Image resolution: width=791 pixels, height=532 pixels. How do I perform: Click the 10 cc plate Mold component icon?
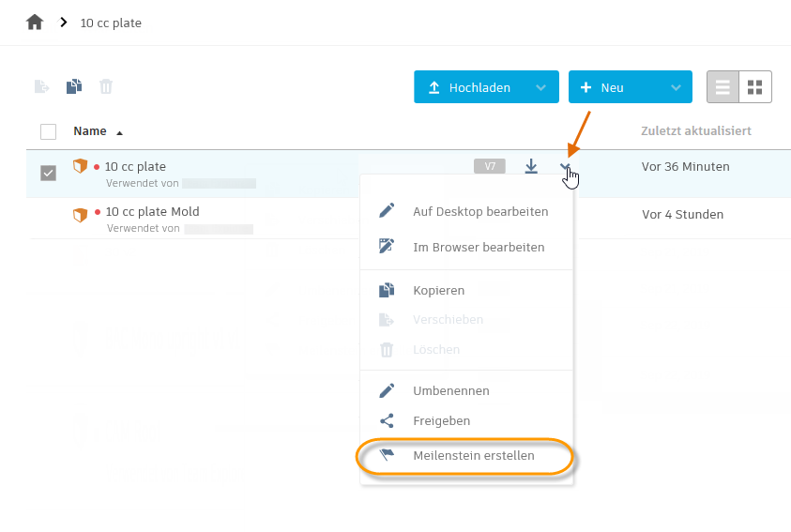[x=81, y=214]
